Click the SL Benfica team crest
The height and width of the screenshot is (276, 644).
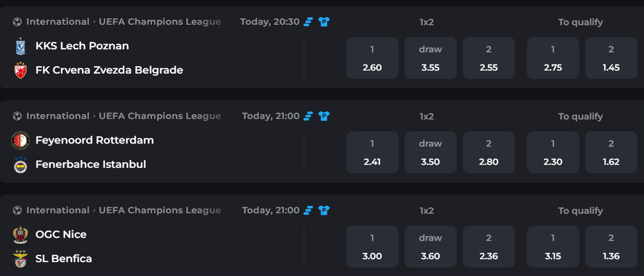[x=20, y=259]
